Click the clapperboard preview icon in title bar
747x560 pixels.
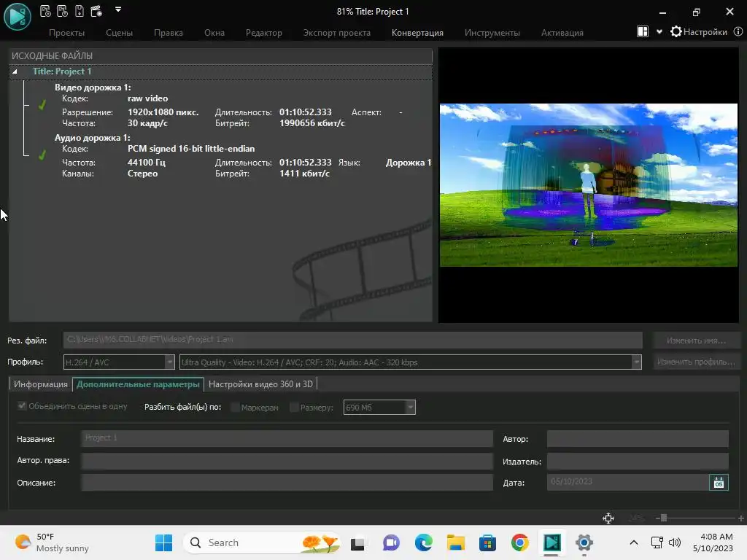pos(96,10)
